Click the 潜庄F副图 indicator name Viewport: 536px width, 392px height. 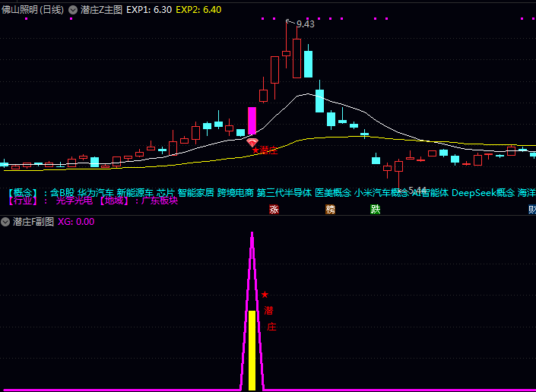point(33,222)
